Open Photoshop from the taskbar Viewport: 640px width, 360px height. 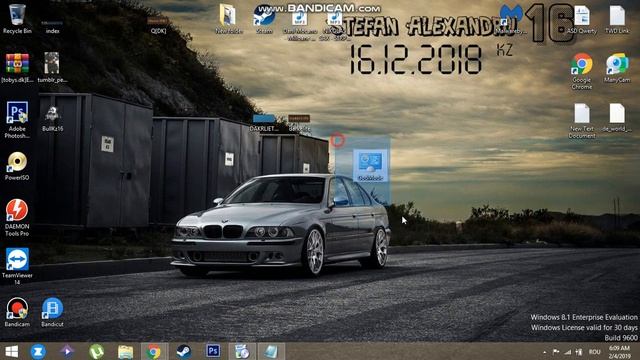click(213, 351)
